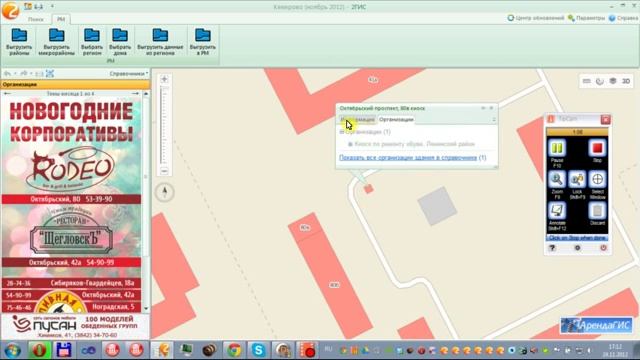Viewport: 640px width, 360px height.
Task: Open the orange 2GIS application menu orb
Action: click(10, 11)
